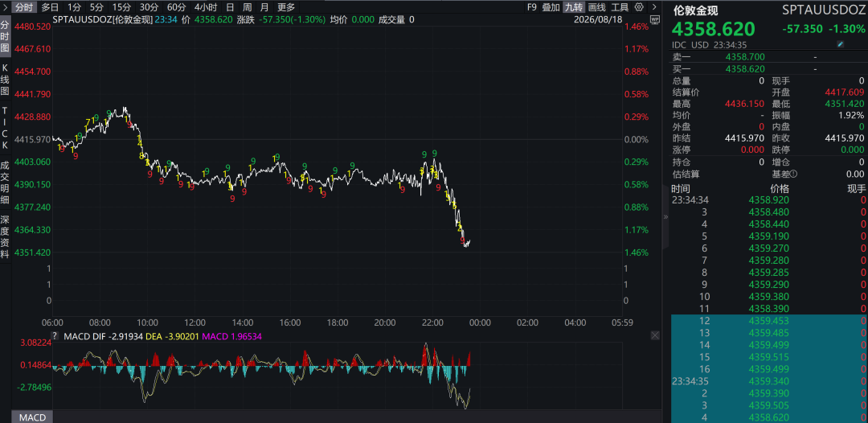Switch to the 日 daily chart
Viewport: 868px width, 423px height.
coord(231,7)
